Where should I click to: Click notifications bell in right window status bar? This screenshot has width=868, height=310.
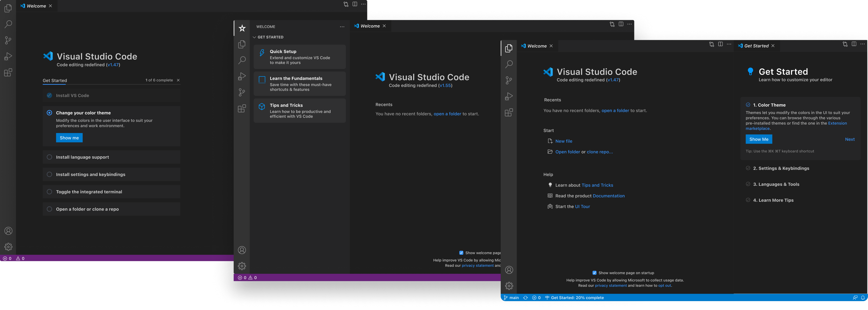coord(863,298)
